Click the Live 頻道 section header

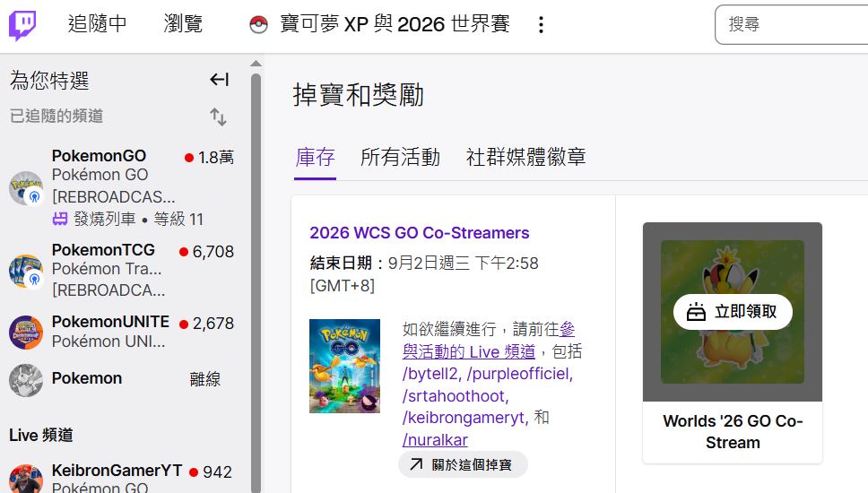tap(41, 435)
